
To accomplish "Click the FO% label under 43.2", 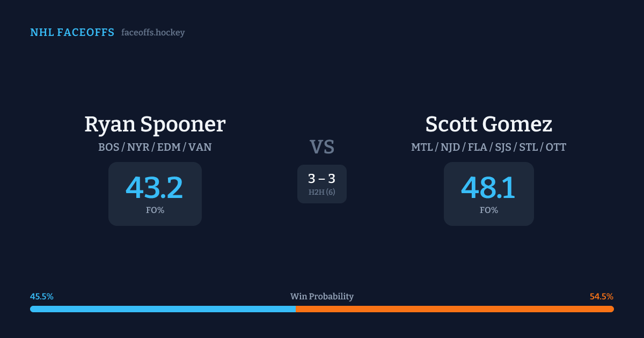I will 155,210.
